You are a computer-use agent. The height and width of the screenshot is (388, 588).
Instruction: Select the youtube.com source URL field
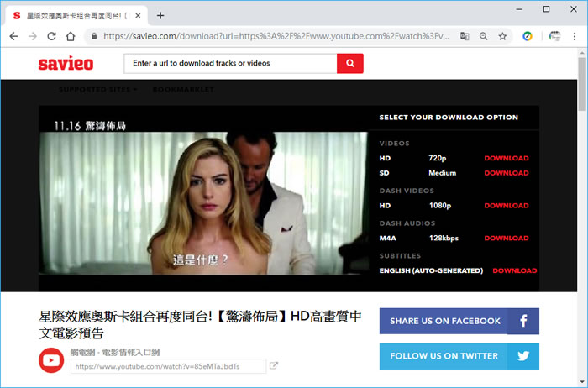tap(168, 366)
